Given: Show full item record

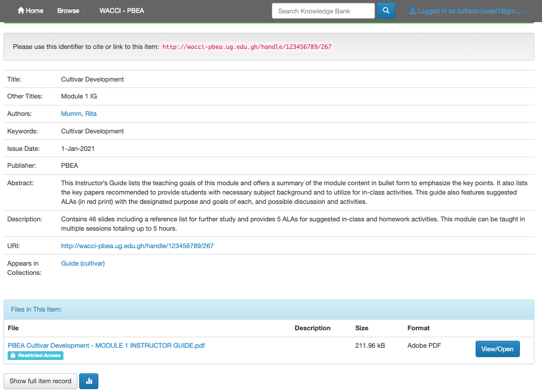Looking at the screenshot, I should (x=40, y=381).
